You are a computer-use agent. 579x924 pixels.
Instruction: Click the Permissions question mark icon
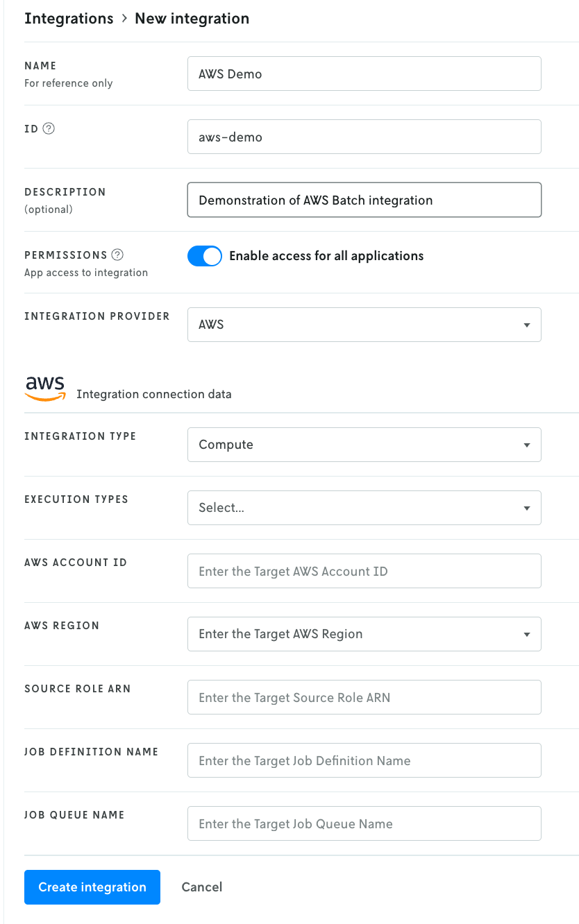click(117, 255)
